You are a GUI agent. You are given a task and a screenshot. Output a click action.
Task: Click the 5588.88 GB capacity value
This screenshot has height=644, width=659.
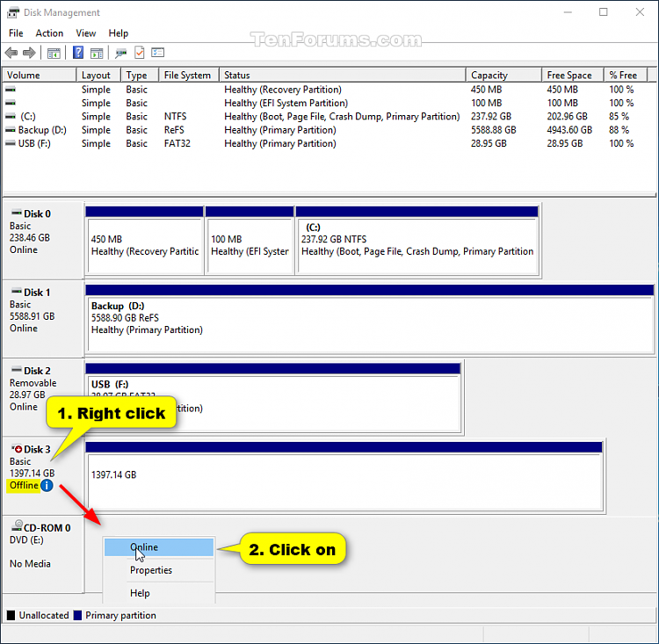click(x=494, y=130)
